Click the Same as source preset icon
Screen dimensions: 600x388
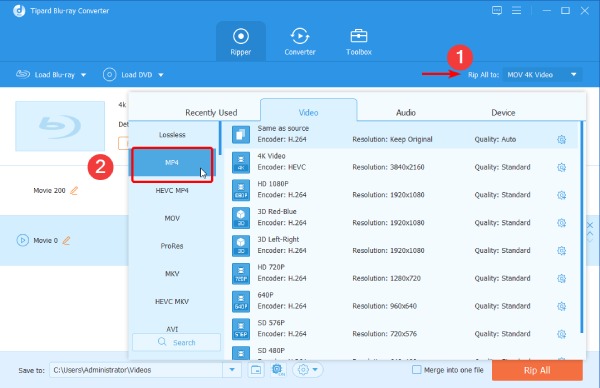pyautogui.click(x=241, y=134)
